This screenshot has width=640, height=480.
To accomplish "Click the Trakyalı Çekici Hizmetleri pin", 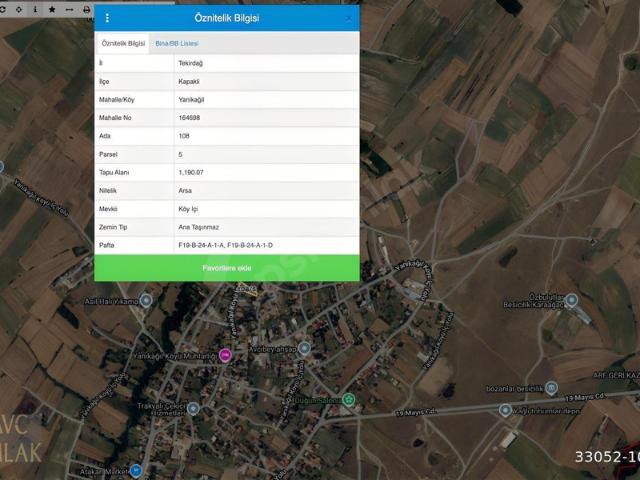I will (193, 409).
